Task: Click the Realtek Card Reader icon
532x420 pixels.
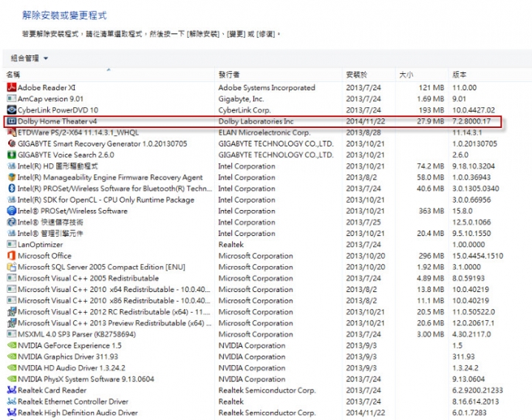Action: click(12, 390)
